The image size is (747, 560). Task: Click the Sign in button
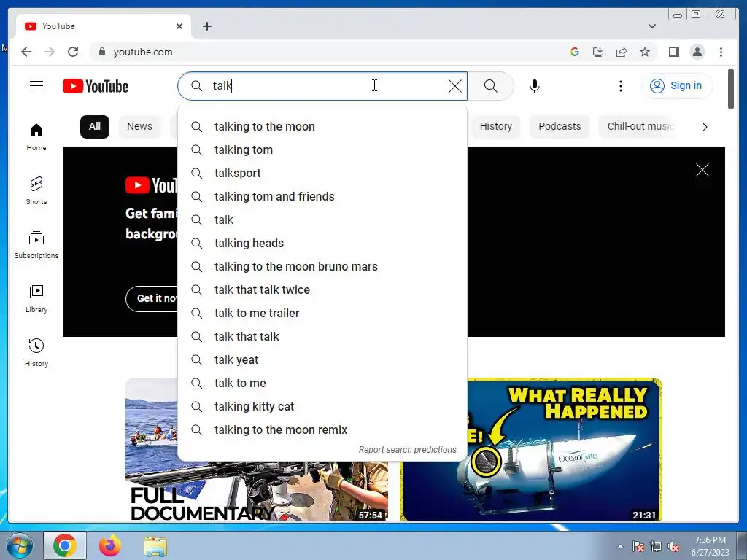coord(677,86)
